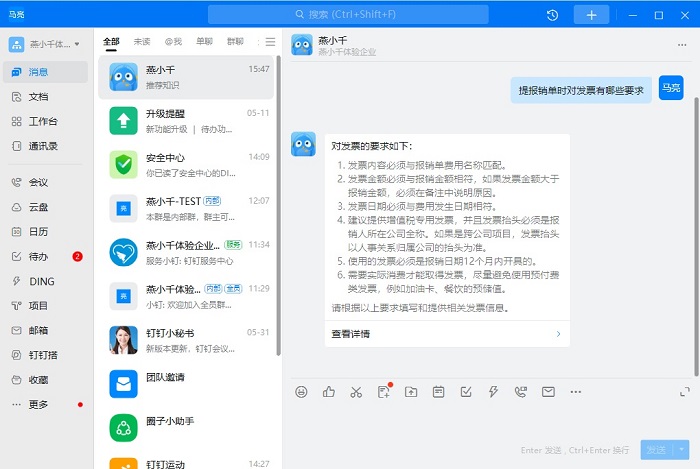Click the conversation list scrollbar
This screenshot has width=700, height=469.
pyautogui.click(x=279, y=205)
